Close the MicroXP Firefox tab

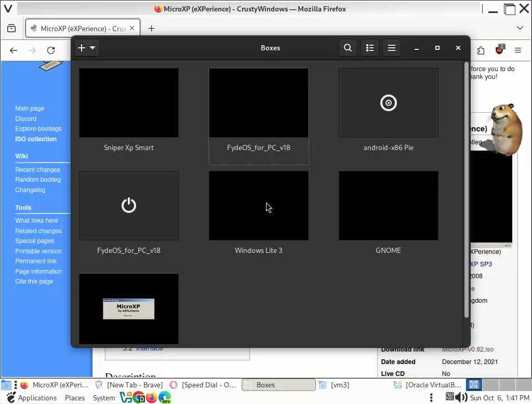(132, 28)
